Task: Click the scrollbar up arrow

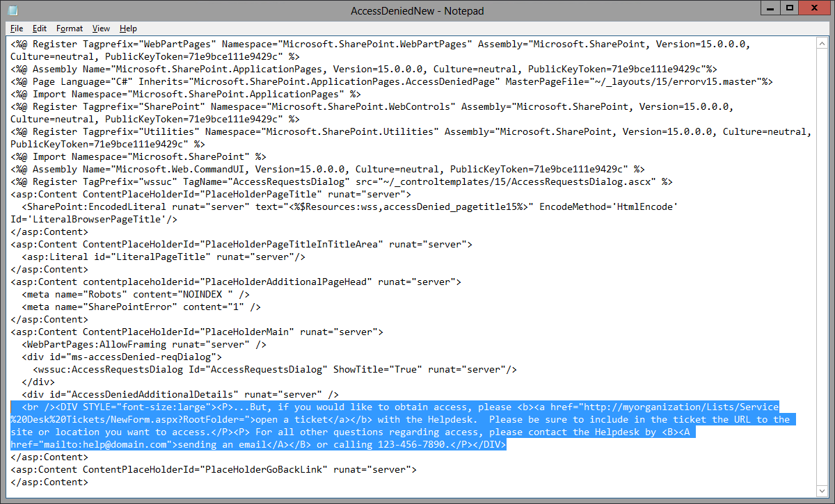Action: pos(823,43)
